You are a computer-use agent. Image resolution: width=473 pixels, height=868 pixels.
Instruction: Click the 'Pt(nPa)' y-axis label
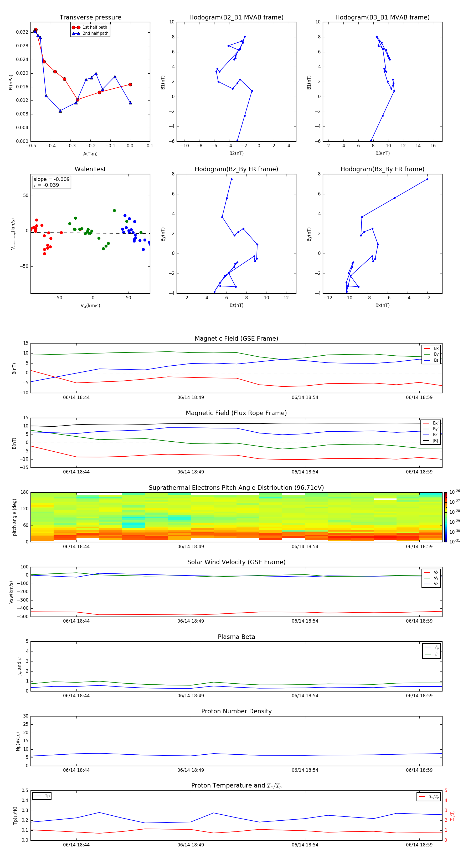11,82
